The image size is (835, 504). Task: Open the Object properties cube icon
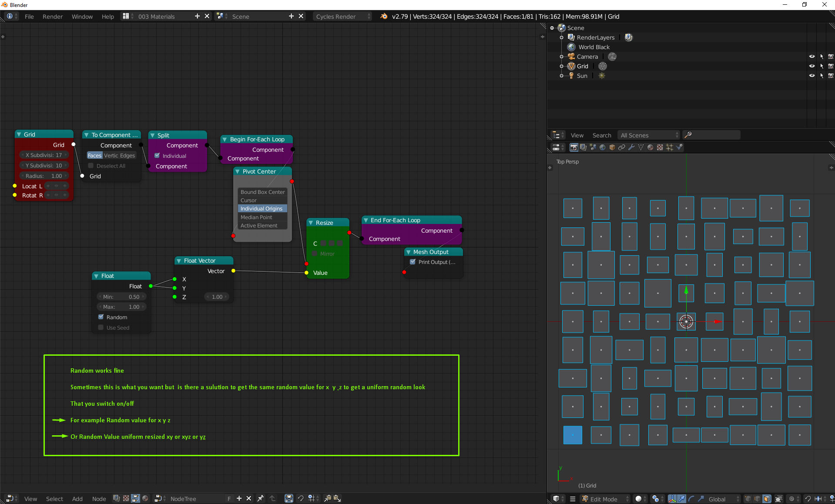click(x=612, y=147)
